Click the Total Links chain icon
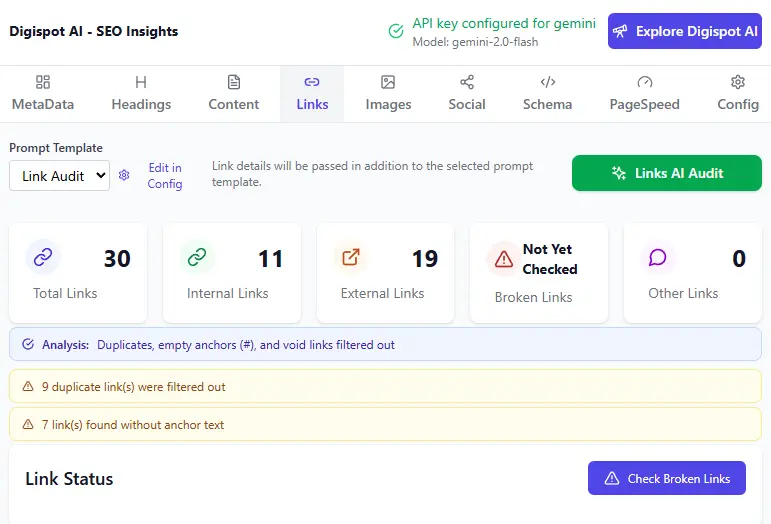 click(43, 257)
